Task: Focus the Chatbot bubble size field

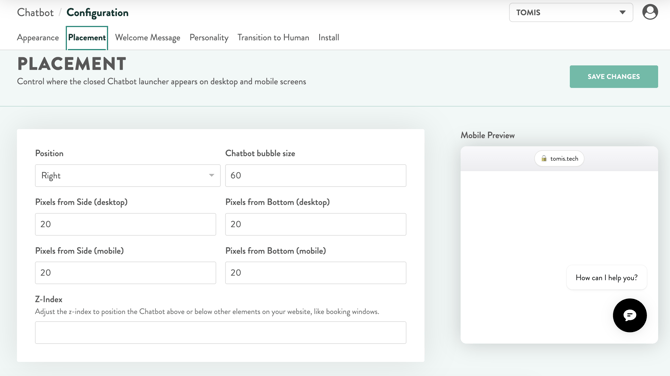Action: [316, 176]
